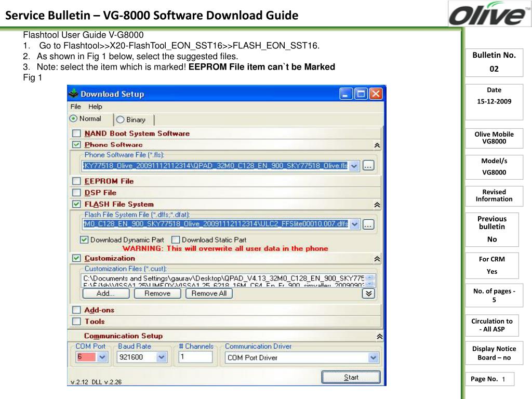
Task: Click the 'v.2.12 DLL v.2.26' version text
Action: [x=96, y=382]
